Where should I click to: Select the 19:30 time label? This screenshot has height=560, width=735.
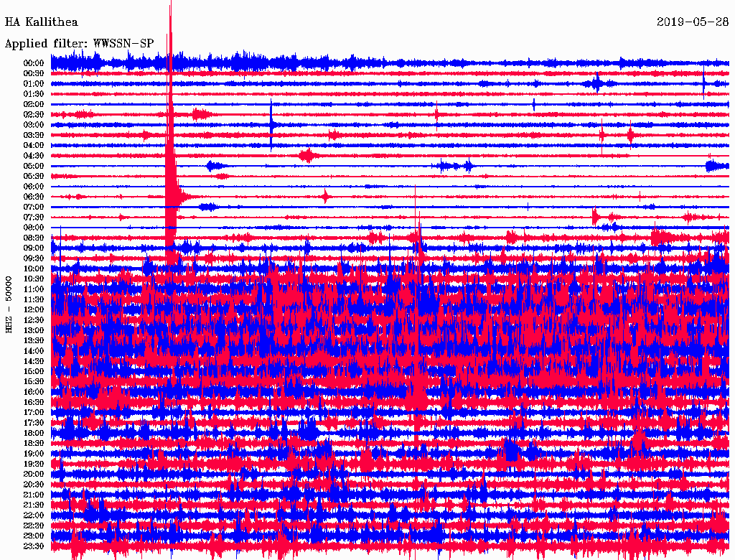34,465
